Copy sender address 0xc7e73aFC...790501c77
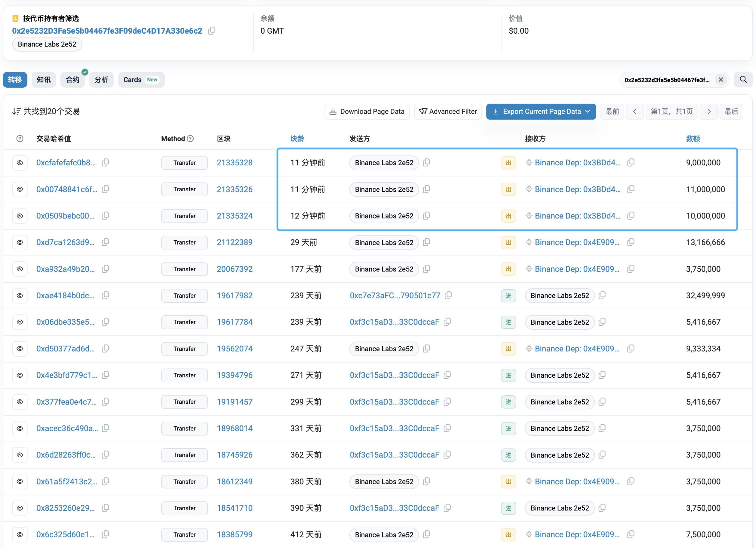 click(x=448, y=295)
